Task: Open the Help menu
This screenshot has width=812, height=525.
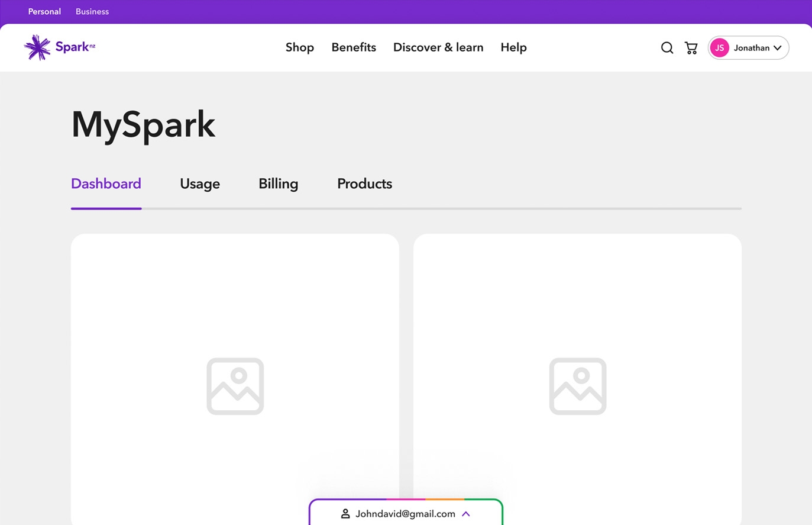Action: point(513,47)
